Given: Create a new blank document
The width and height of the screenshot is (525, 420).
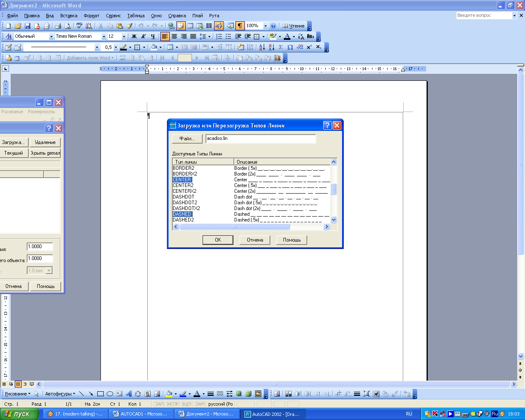Looking at the screenshot, I should click(x=8, y=26).
